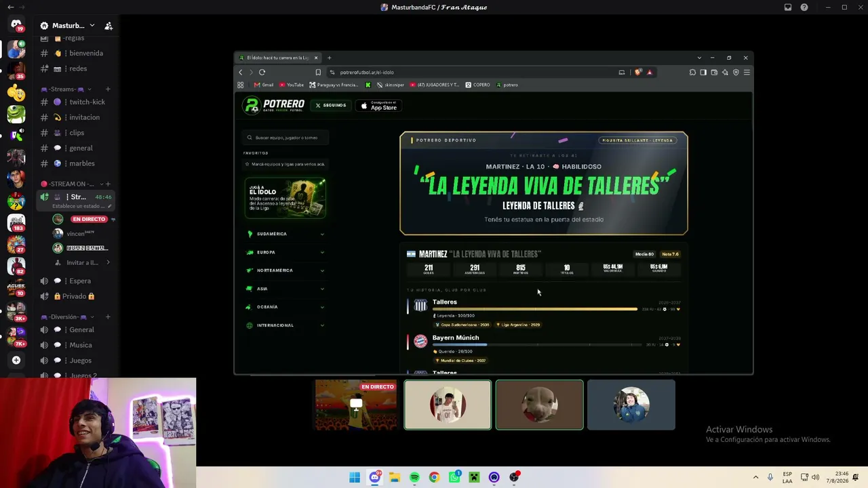This screenshot has width=868, height=488.
Task: Open Google Chrome from the taskbar
Action: 434,477
